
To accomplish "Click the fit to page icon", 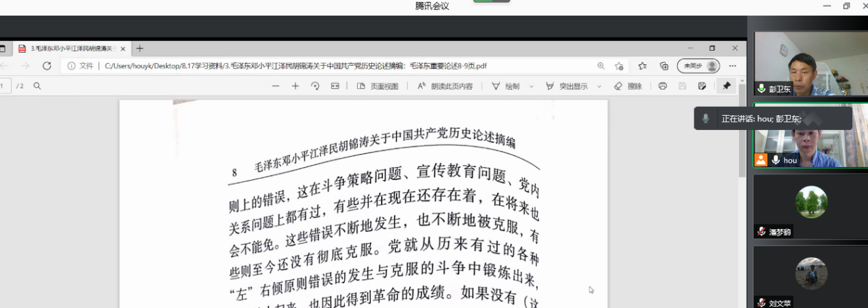I will pyautogui.click(x=335, y=86).
